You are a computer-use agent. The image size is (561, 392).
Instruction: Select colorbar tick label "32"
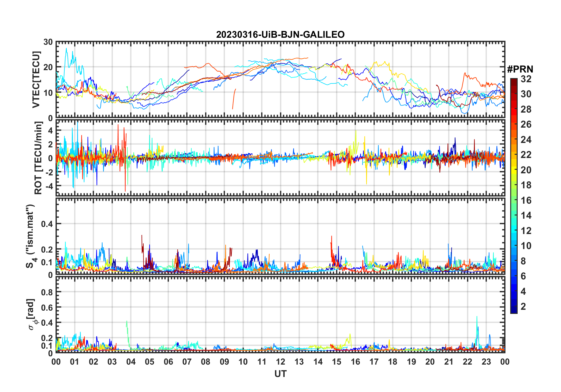[x=526, y=79]
